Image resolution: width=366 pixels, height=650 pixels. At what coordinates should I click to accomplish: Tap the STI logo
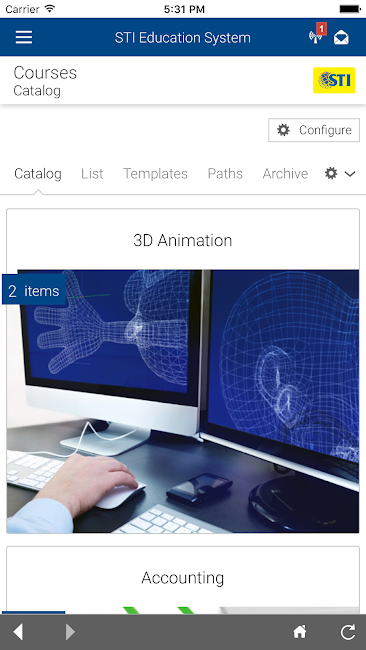click(x=334, y=80)
